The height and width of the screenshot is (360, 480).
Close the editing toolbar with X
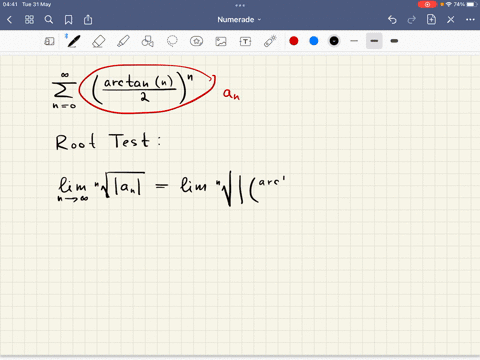click(451, 20)
